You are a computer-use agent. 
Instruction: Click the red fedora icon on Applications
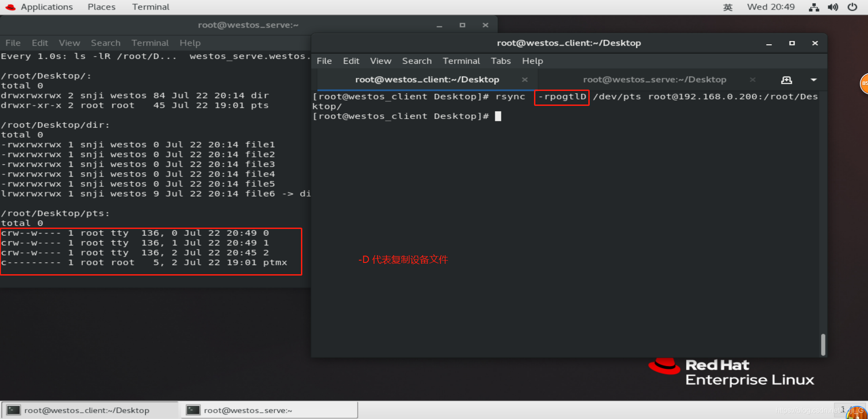point(10,7)
